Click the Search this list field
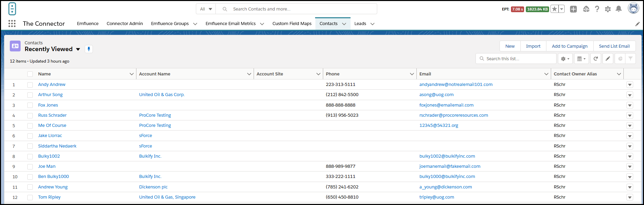The width and height of the screenshot is (644, 205). [516, 59]
